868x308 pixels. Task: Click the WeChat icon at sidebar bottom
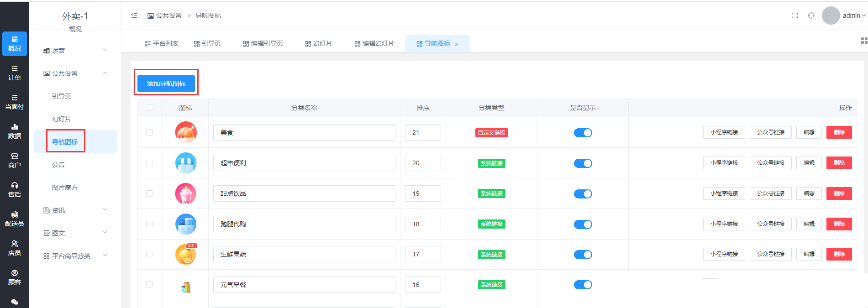[x=15, y=302]
